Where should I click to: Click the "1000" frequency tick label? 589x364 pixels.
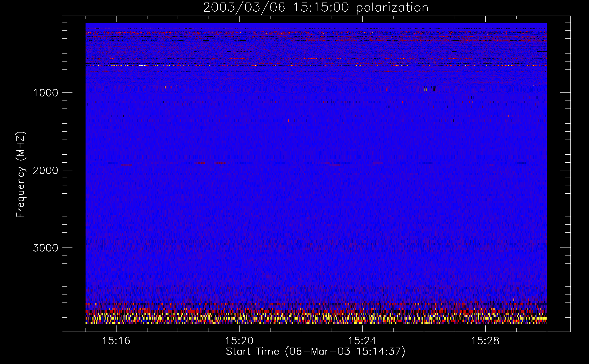pyautogui.click(x=46, y=93)
